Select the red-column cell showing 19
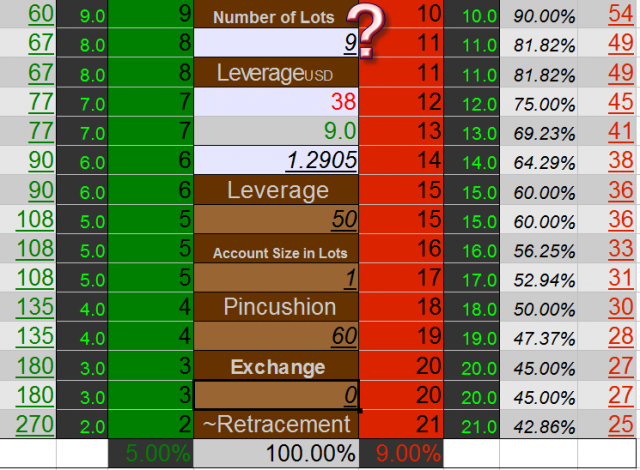Viewport: 640px width, 470px height. point(401,336)
